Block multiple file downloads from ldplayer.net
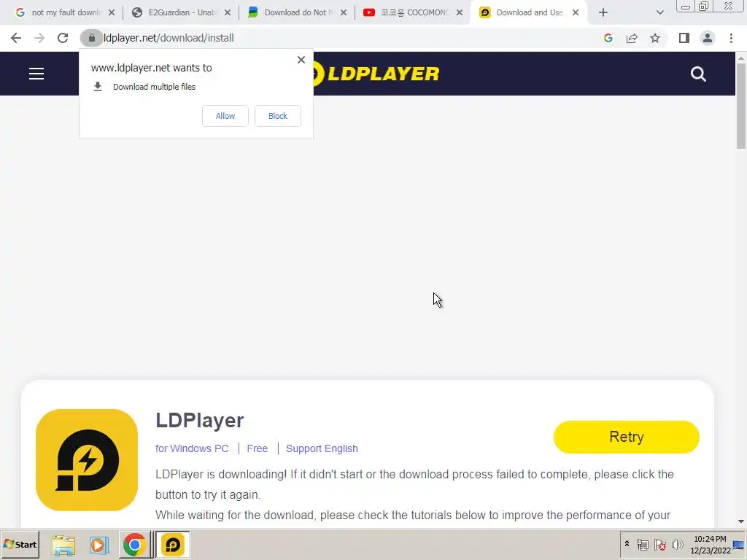This screenshot has height=560, width=747. click(278, 116)
